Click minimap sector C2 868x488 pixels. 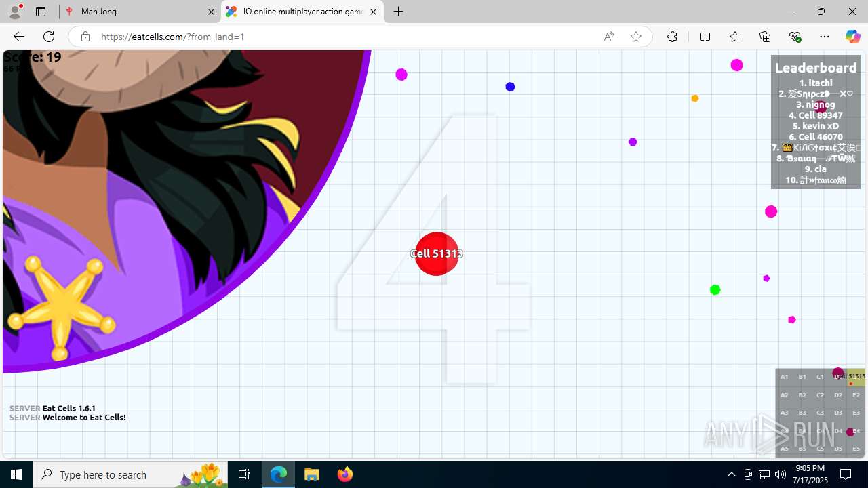820,395
